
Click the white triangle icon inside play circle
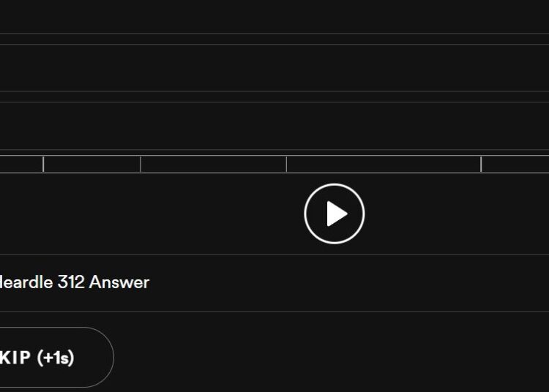pos(337,214)
